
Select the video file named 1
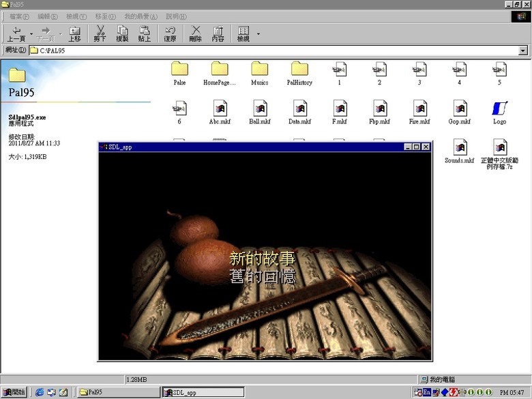(339, 69)
